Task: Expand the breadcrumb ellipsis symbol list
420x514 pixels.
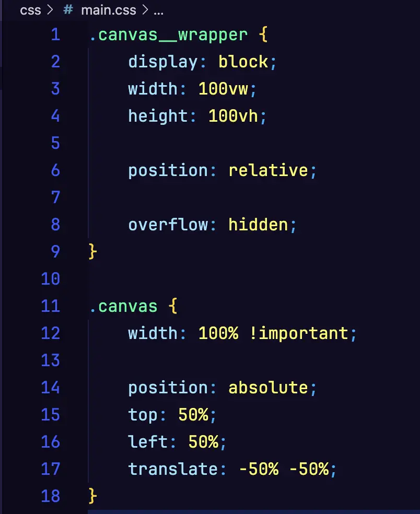Action: point(159,10)
